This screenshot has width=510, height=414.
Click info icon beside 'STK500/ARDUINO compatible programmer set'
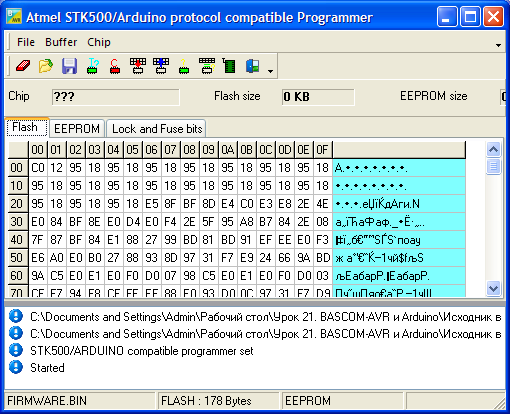16,350
